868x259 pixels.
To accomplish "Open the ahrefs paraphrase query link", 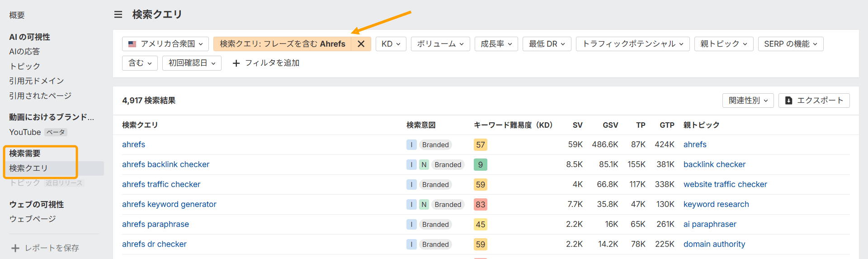I will (x=156, y=224).
